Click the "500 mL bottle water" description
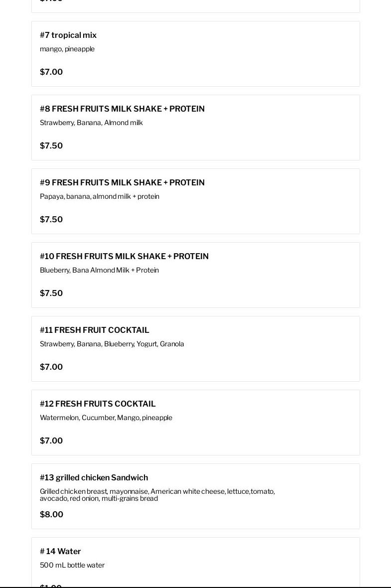 (x=72, y=565)
